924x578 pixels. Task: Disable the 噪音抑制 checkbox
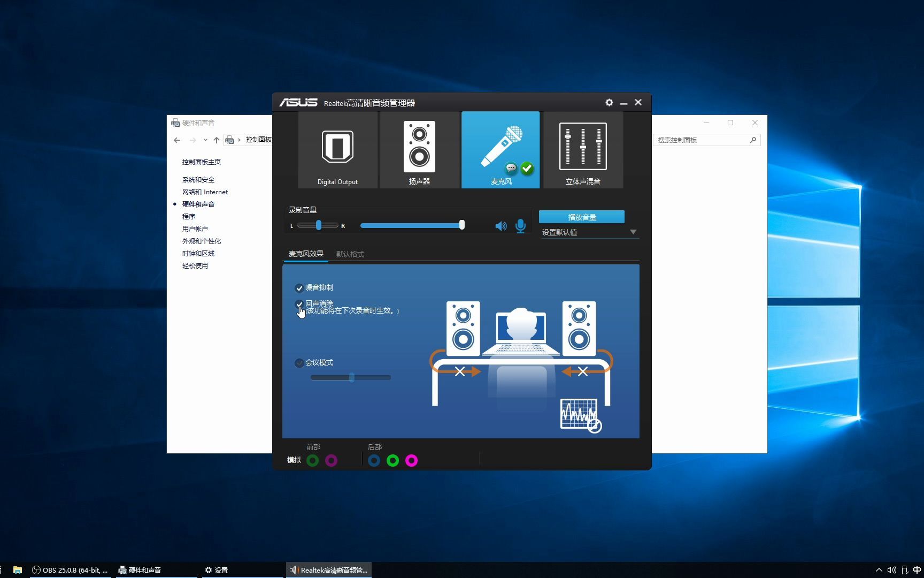click(x=299, y=287)
